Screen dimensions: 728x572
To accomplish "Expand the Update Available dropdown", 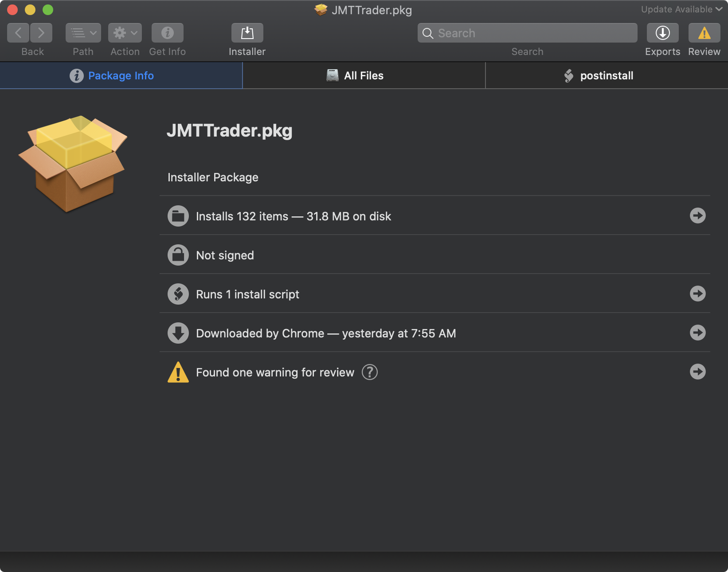I will point(681,9).
